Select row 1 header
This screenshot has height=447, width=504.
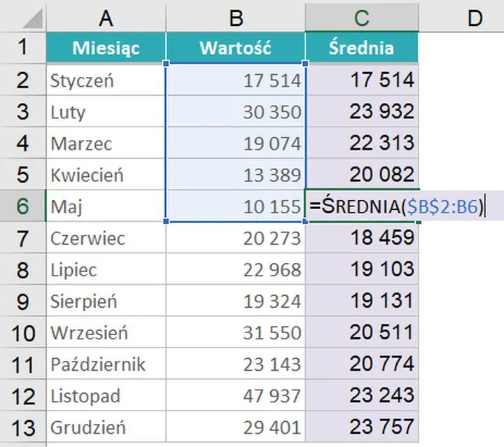[x=22, y=48]
